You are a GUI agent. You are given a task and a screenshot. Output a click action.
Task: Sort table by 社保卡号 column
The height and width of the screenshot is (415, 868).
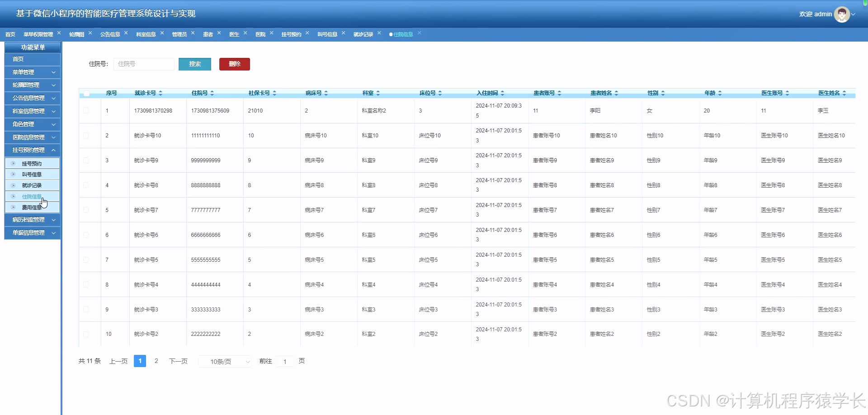click(274, 93)
